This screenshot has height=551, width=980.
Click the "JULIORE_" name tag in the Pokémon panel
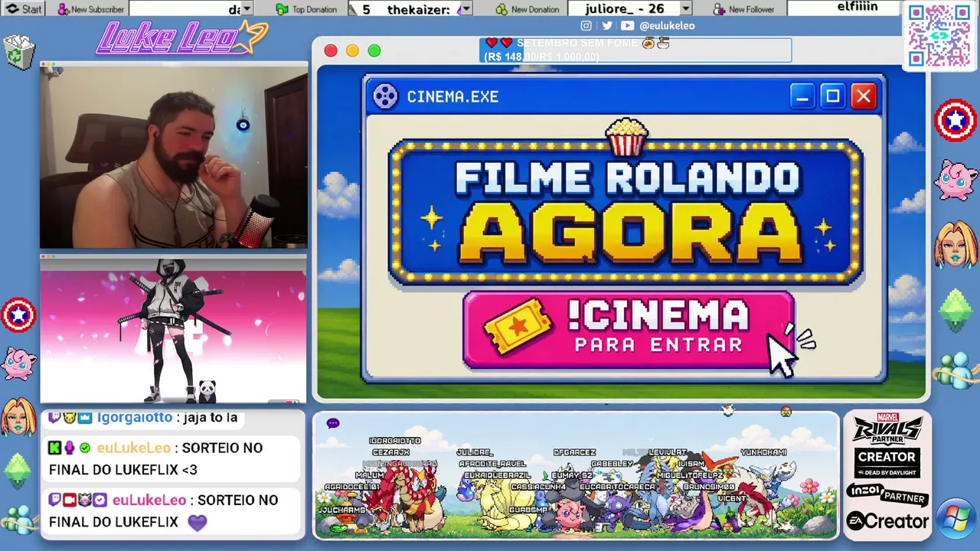point(475,452)
